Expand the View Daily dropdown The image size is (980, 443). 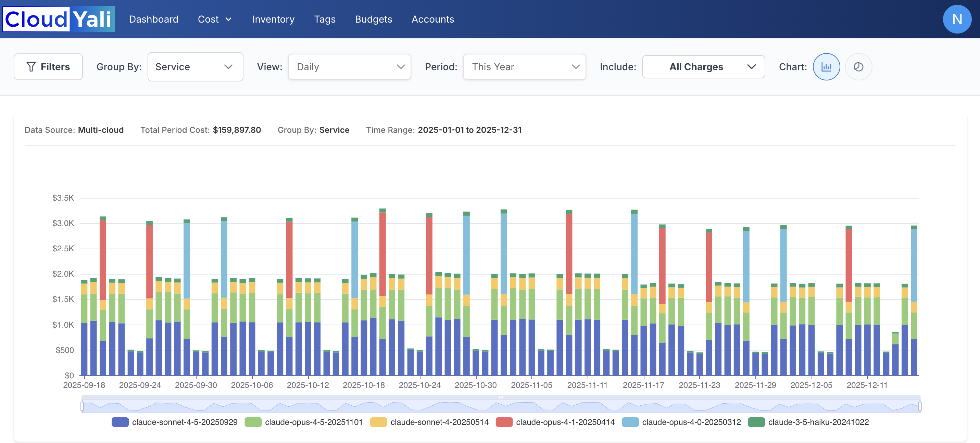point(349,67)
